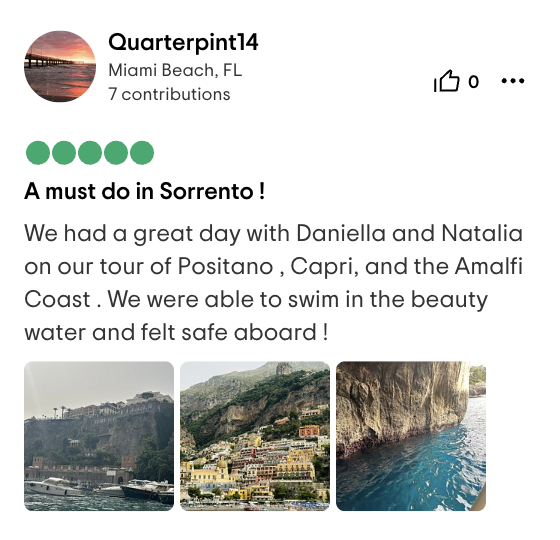560x540 pixels.
Task: View the colorful Positano hillside photo
Action: 255,436
